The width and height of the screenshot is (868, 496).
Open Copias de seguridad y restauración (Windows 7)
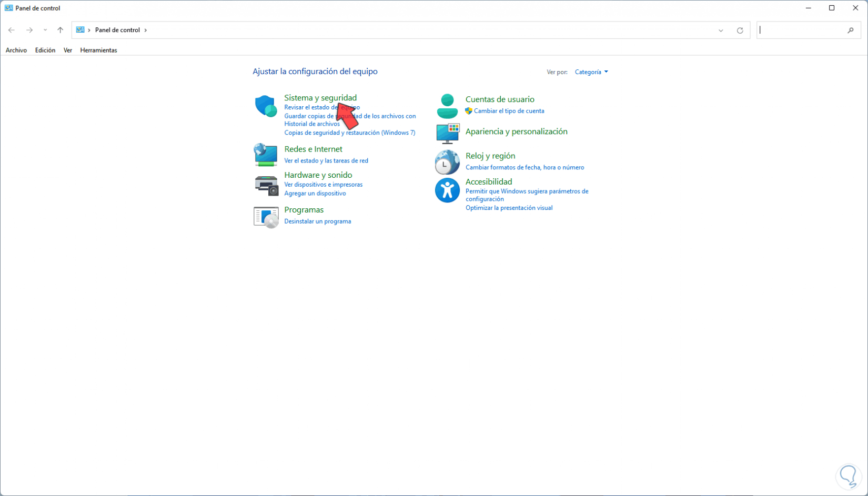pos(350,133)
